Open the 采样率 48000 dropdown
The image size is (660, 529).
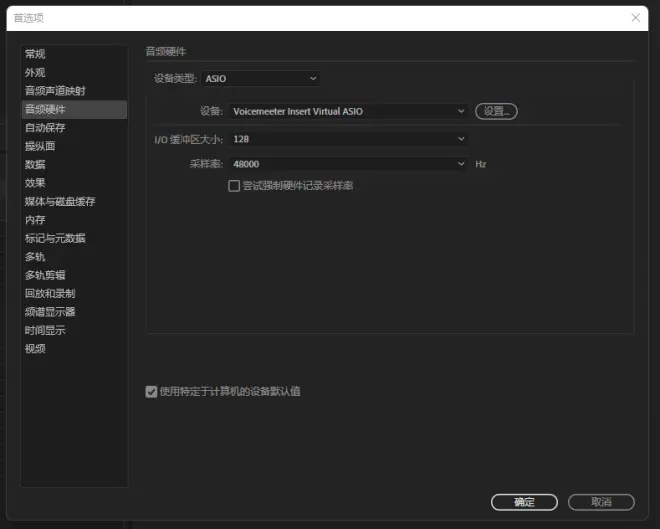coord(348,164)
